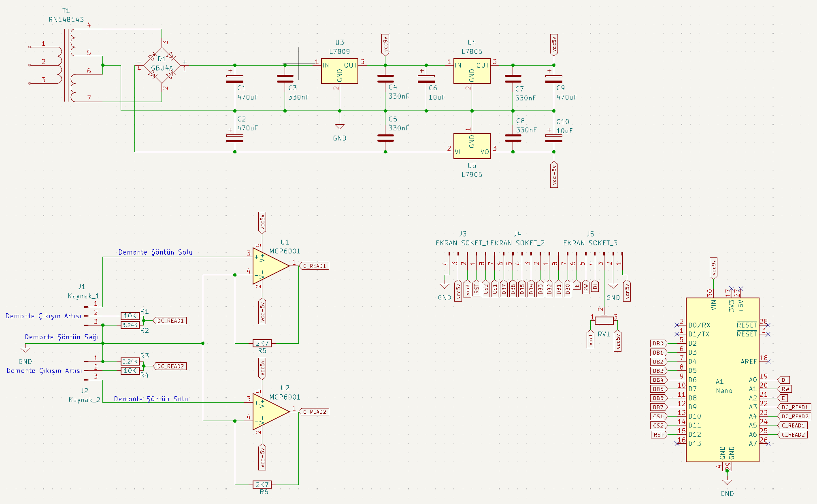The image size is (817, 504).
Task: Click the RW label on Nano A1
Action: (x=785, y=389)
